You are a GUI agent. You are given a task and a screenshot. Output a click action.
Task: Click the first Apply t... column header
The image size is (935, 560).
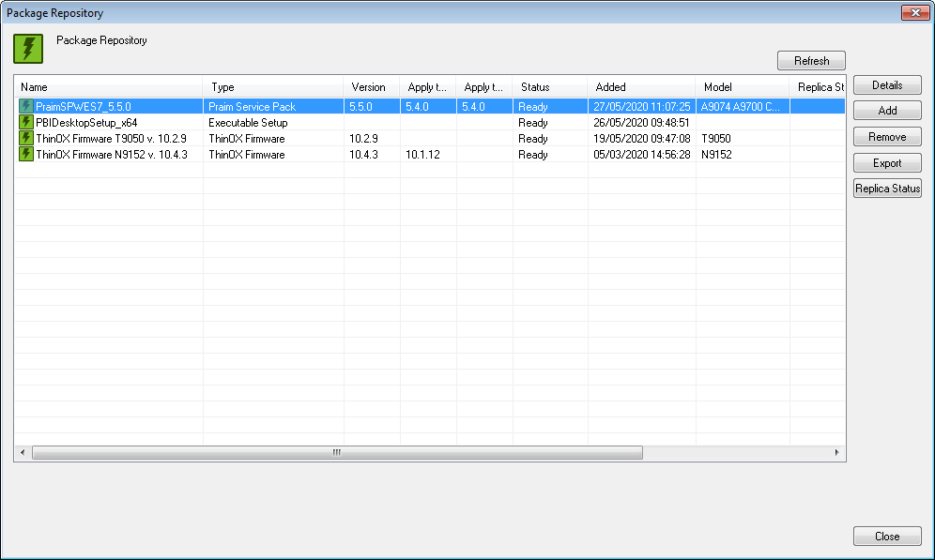428,87
